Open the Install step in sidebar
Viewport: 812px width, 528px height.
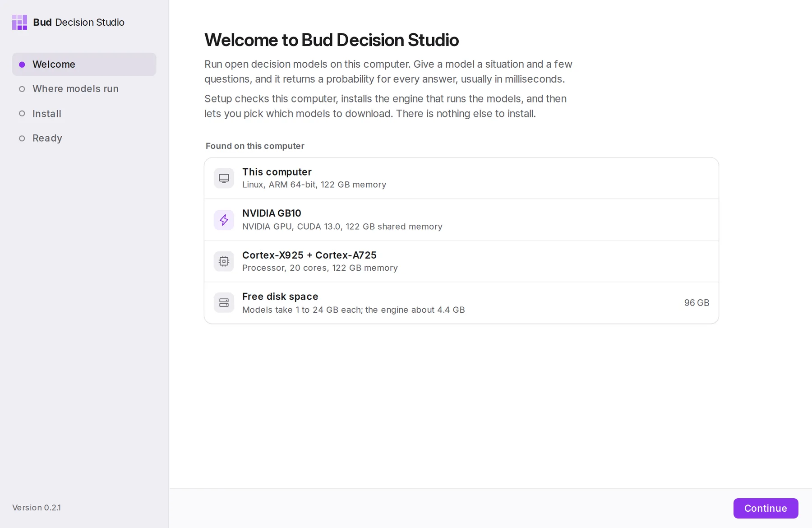click(84, 114)
